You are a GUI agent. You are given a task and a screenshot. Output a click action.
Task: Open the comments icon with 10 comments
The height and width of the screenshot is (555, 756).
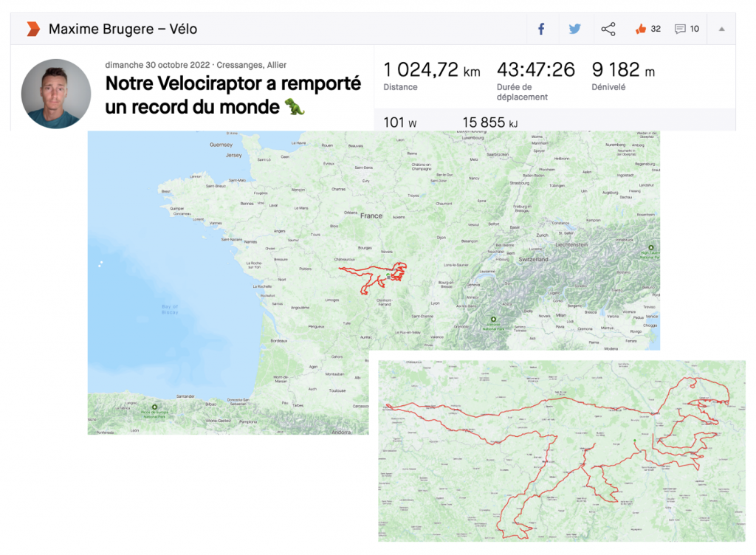coord(680,29)
